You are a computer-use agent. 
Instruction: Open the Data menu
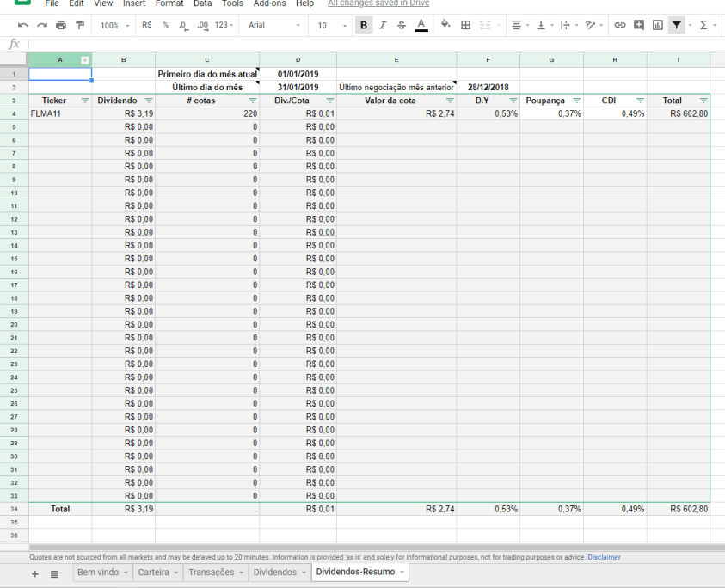pos(202,3)
